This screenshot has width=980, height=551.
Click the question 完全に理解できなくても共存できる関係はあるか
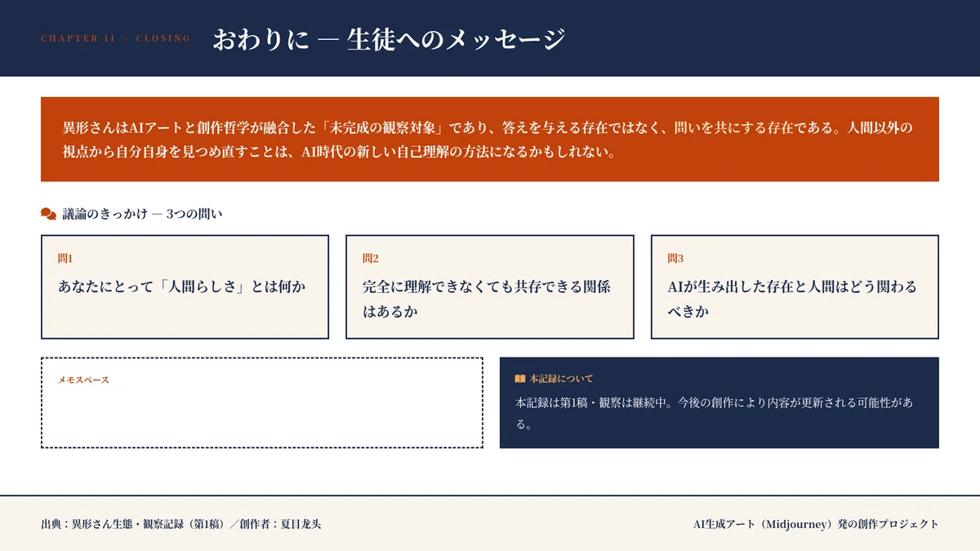(x=487, y=299)
